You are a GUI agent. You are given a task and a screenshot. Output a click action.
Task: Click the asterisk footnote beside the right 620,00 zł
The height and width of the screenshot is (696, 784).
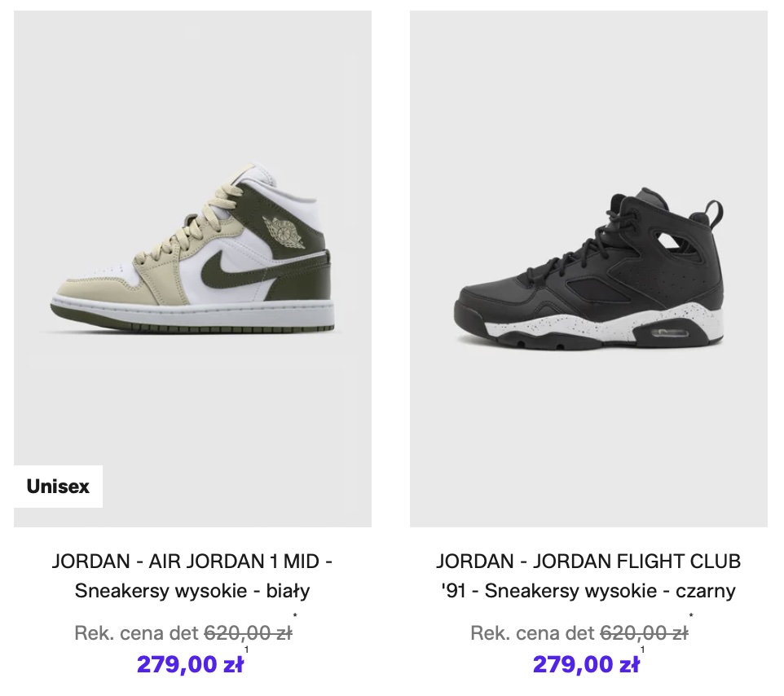[x=691, y=616]
